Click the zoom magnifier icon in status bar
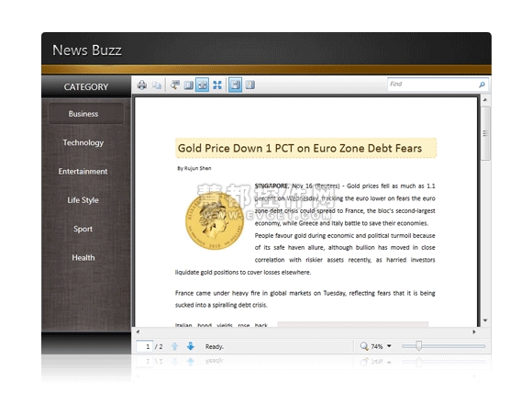The height and width of the screenshot is (405, 532). coord(364,346)
